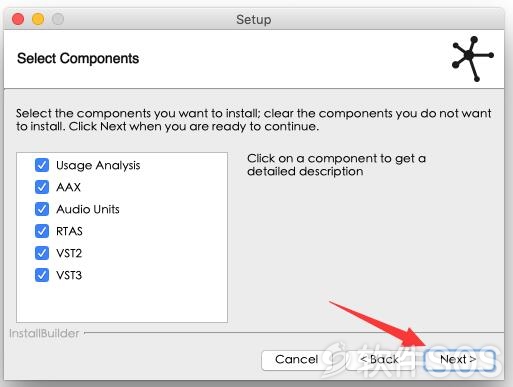Select the Audio Units component label
Viewport: 513px width, 387px height.
tap(88, 209)
